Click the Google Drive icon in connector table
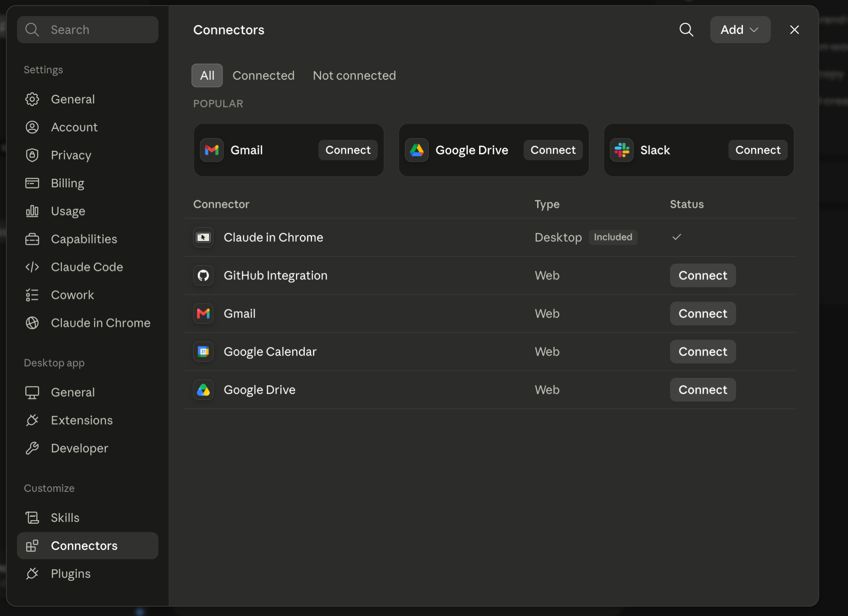 [x=203, y=390]
